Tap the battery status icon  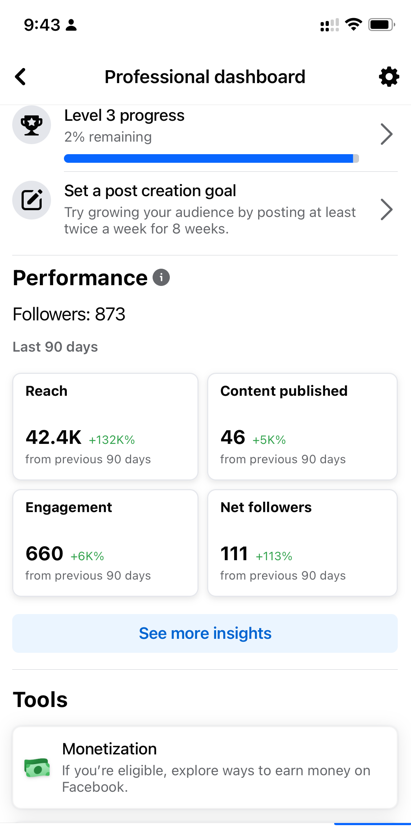[x=381, y=24]
